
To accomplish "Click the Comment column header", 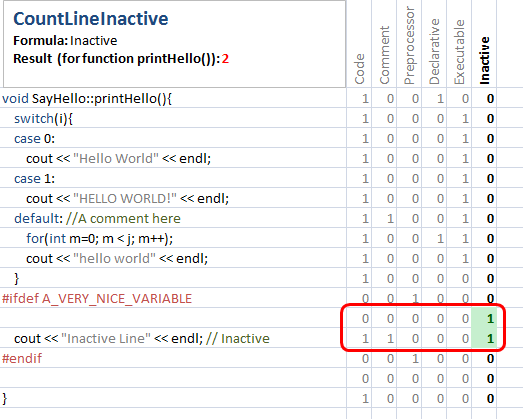I will (x=385, y=55).
